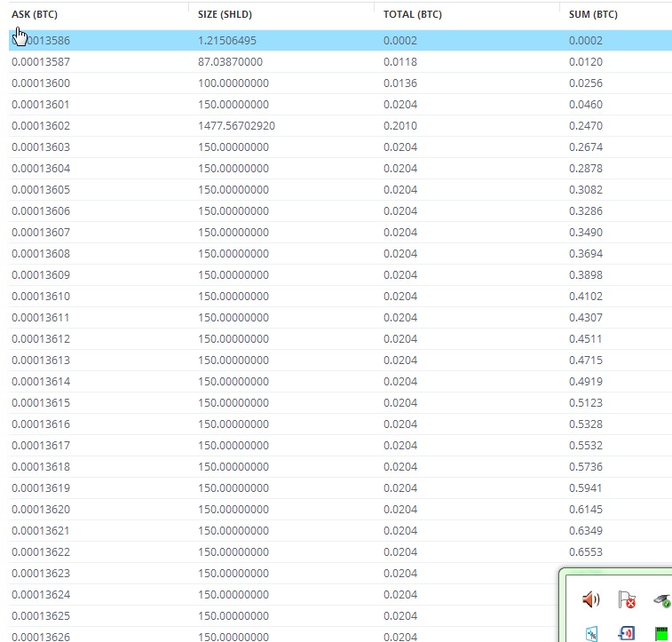
Task: Select ask price 0.00013607
Action: click(x=41, y=233)
